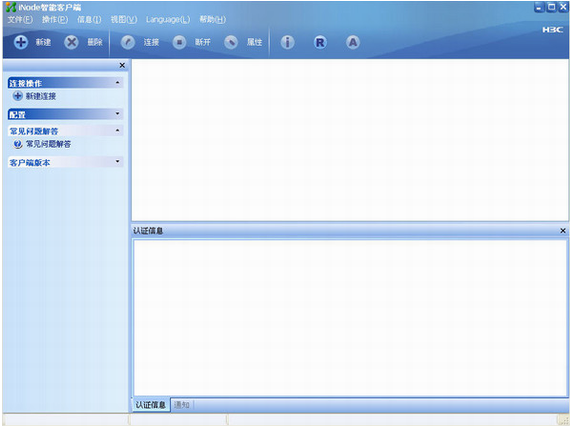
Task: Click the 断开 disconnect stop icon
Action: (x=179, y=42)
